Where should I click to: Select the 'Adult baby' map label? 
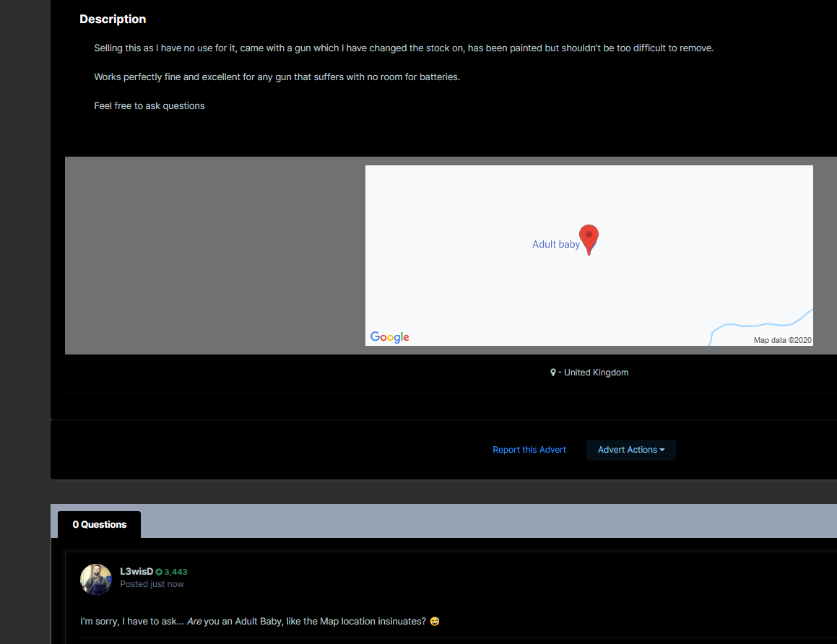(555, 244)
